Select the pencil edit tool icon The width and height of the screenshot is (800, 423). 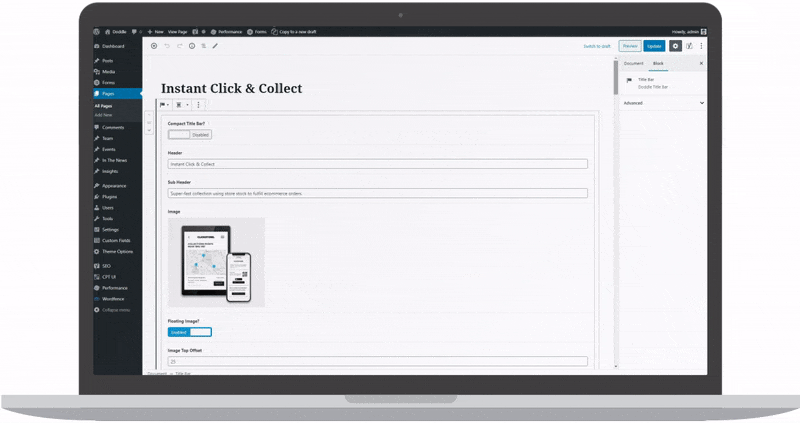point(215,46)
